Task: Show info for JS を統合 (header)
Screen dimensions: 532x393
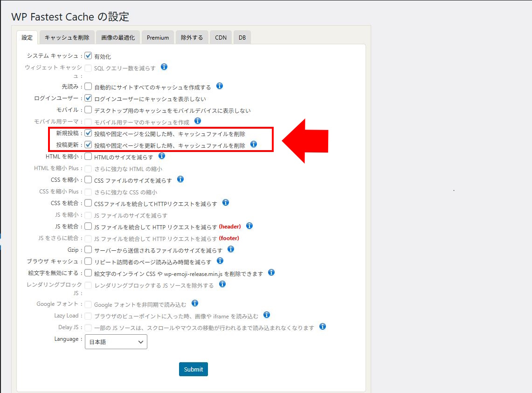Action: (249, 226)
